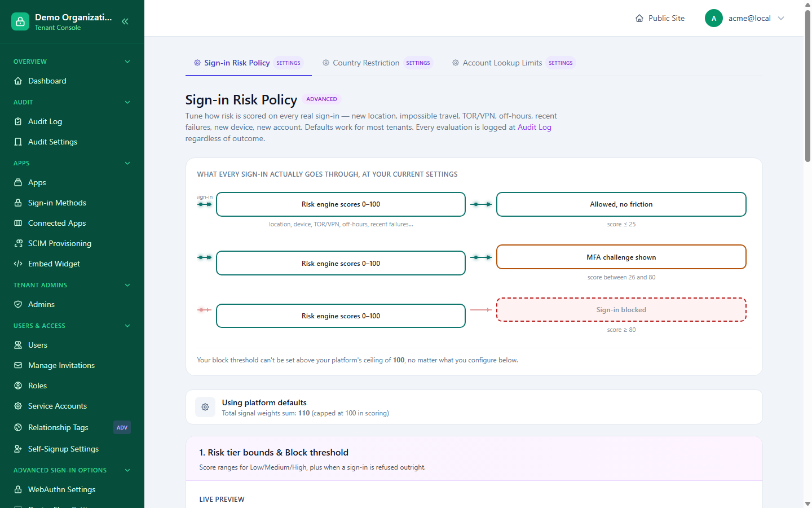Click the Users people icon
Viewport: 812px width, 508px height.
coord(18,345)
